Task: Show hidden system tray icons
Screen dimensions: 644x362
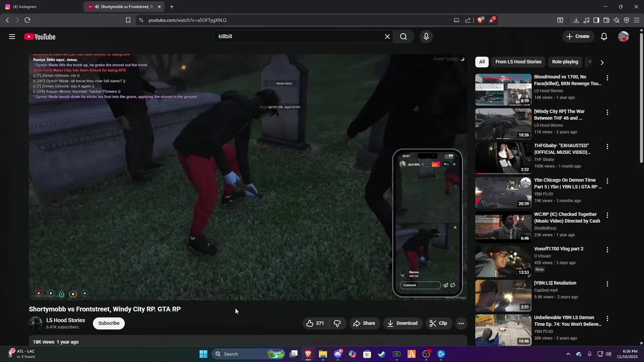Action: pos(568,354)
